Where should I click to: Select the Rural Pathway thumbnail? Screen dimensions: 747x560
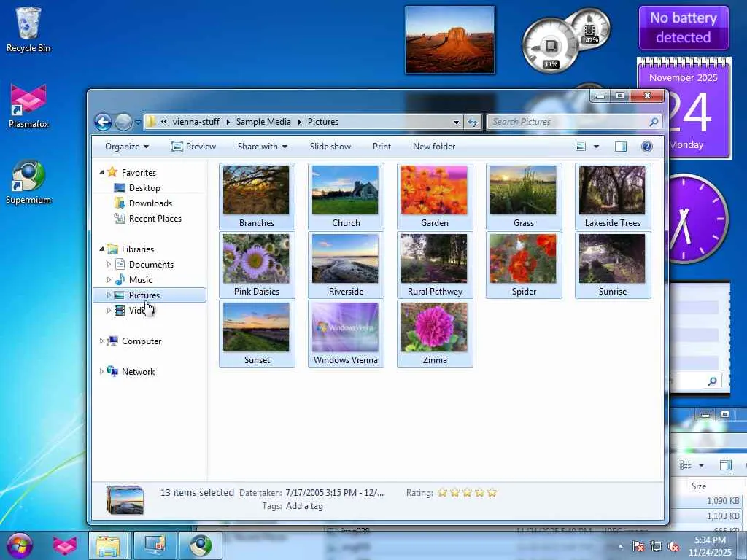pyautogui.click(x=435, y=265)
